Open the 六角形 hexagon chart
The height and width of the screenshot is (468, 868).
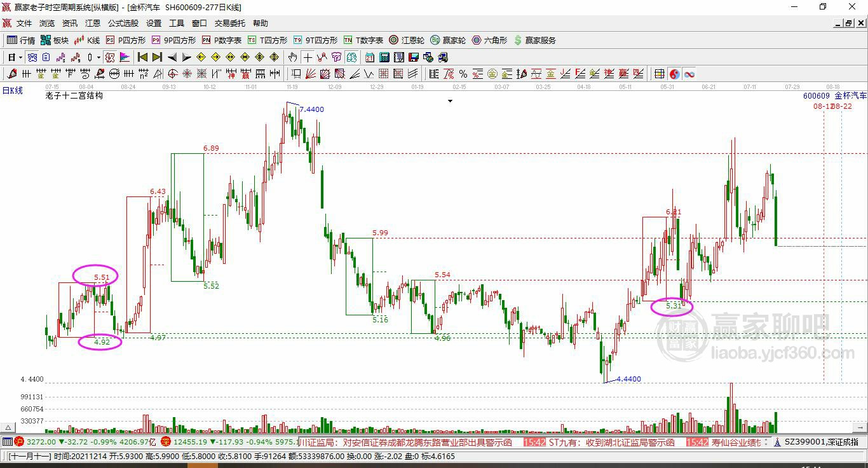click(x=489, y=40)
